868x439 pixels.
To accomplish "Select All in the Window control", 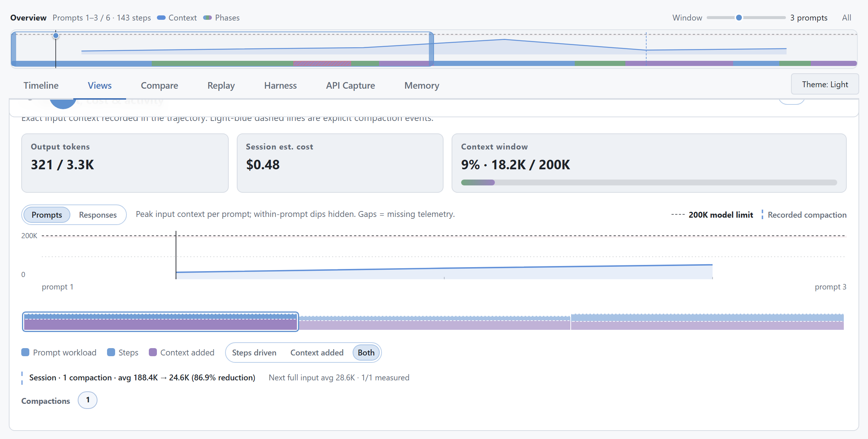I will pos(846,18).
